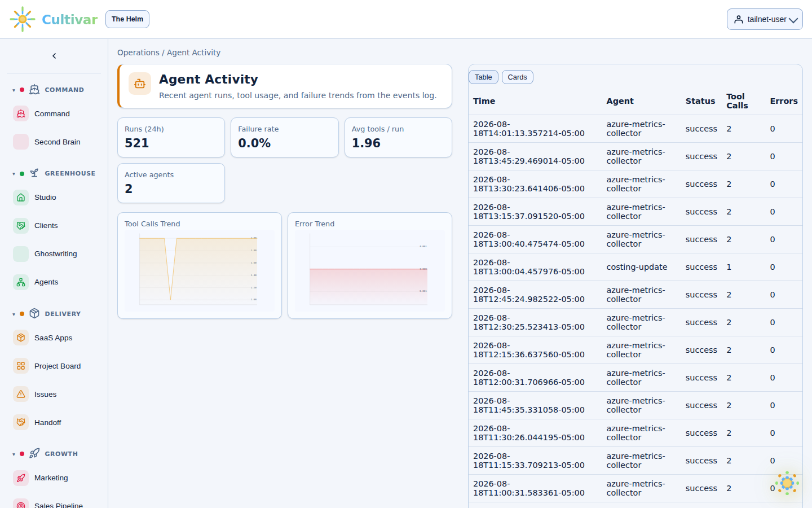Open the tailnet-user dropdown menu
Viewport: 812px width, 508px height.
(x=765, y=19)
